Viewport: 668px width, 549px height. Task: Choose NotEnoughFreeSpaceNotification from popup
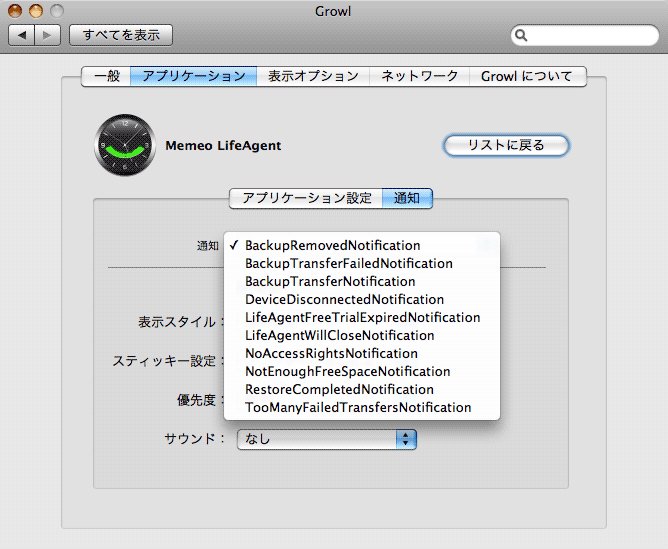coord(362,371)
